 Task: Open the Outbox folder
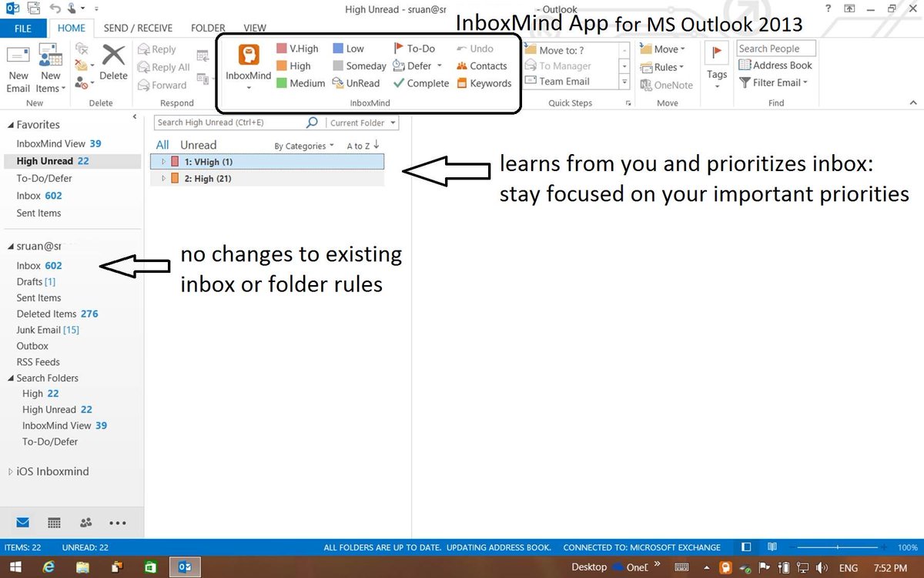[32, 347]
